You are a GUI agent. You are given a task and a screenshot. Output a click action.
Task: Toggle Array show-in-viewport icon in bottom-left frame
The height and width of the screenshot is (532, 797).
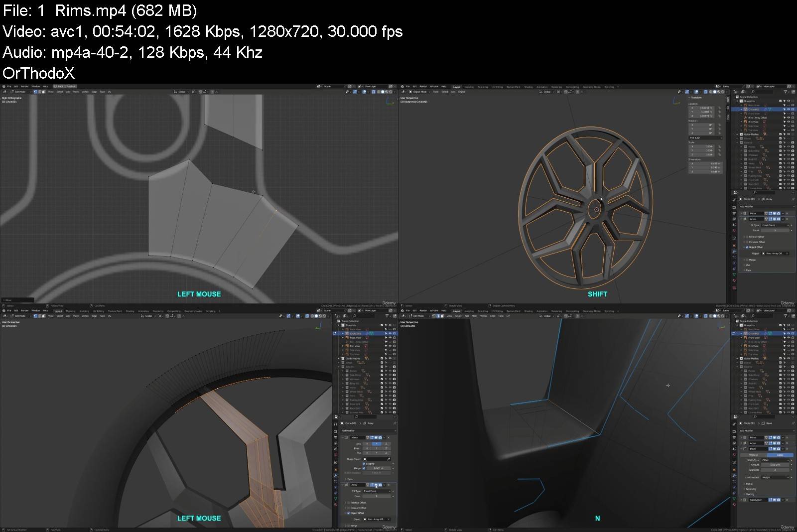[376, 485]
